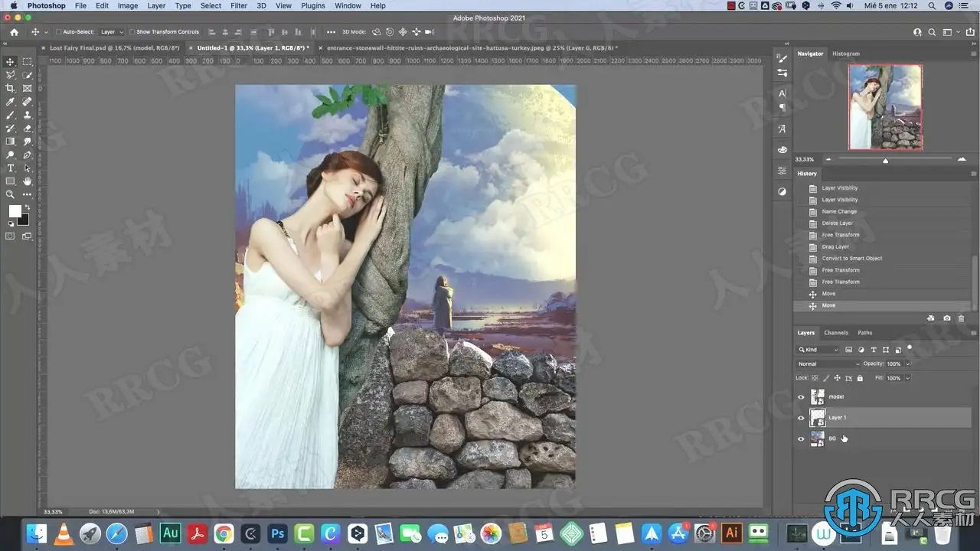Screen dimensions: 980x551
Task: Toggle visibility of the BG layer
Action: [x=802, y=439]
